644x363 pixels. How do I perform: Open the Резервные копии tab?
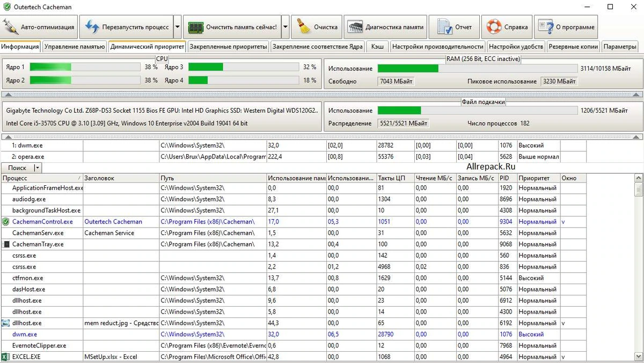(573, 47)
